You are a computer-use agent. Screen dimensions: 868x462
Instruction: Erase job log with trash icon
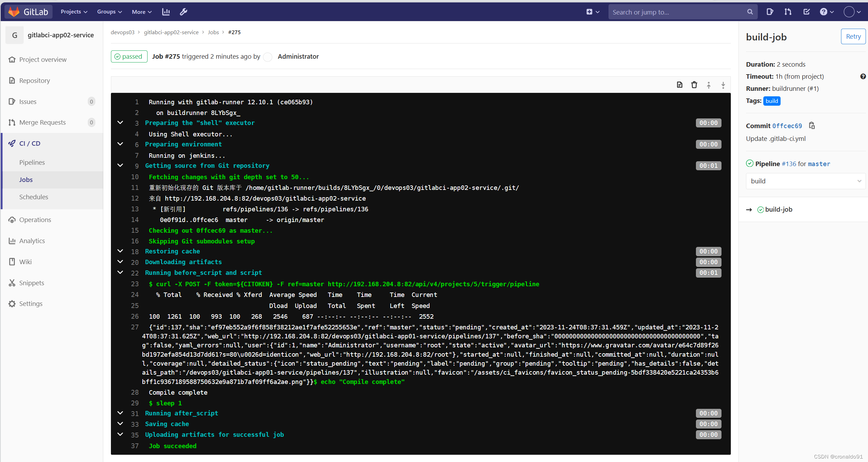tap(694, 85)
